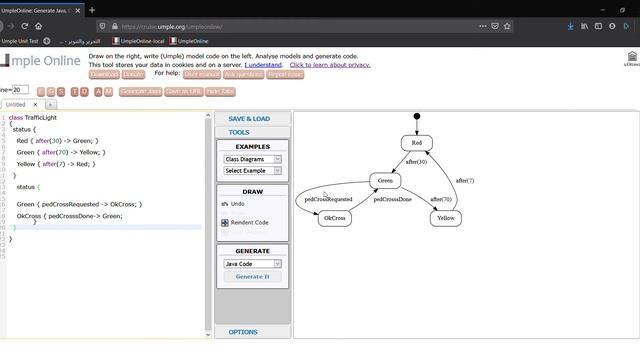This screenshot has height=360, width=640.
Task: Save page to Pocket
Action: coord(495,26)
